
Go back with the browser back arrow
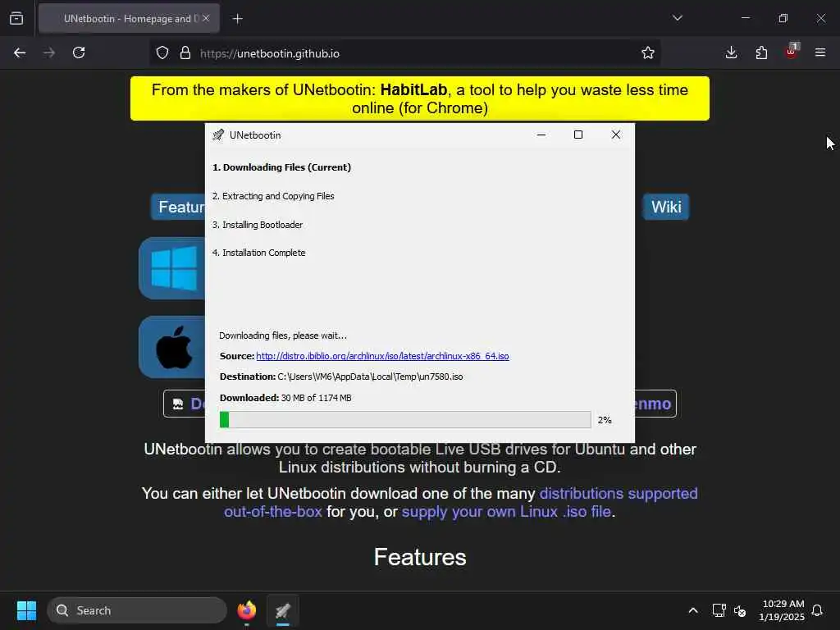pos(20,53)
